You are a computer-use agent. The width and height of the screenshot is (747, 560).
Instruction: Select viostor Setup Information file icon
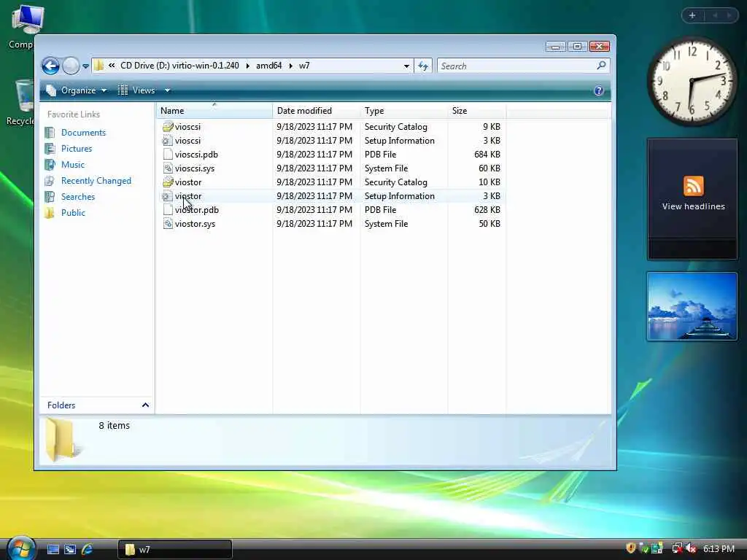click(168, 195)
